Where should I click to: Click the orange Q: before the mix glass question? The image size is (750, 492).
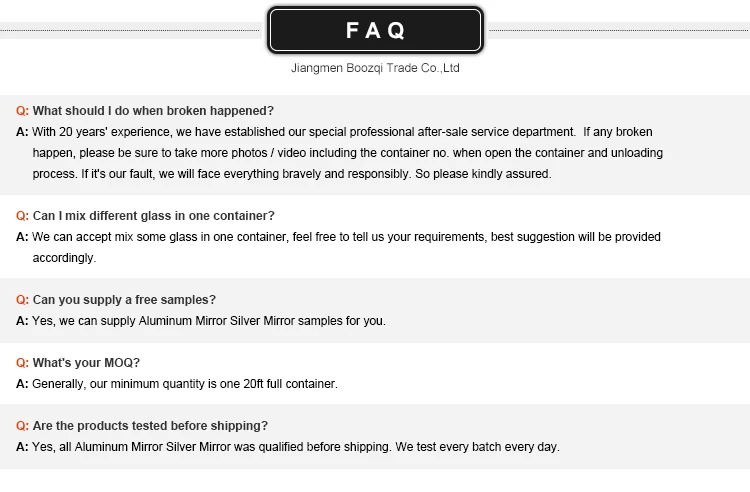point(22,216)
